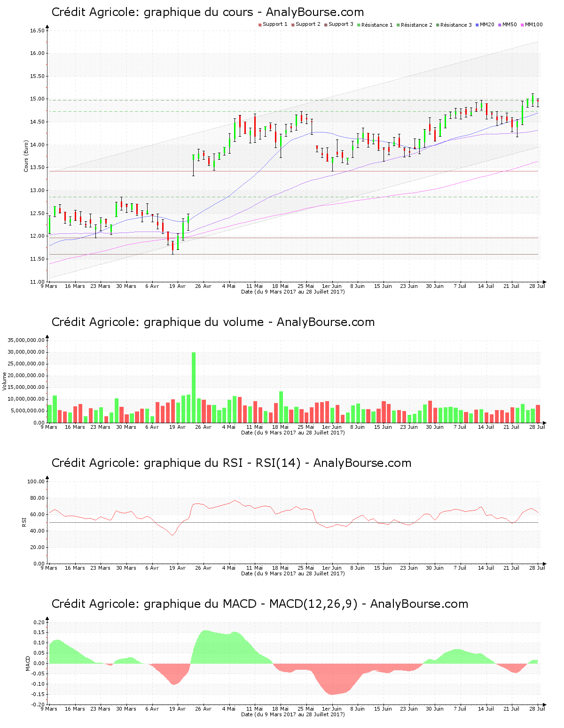Image resolution: width=564 pixels, height=728 pixels.
Task: Select the Support 2 legend label
Action: point(308,24)
